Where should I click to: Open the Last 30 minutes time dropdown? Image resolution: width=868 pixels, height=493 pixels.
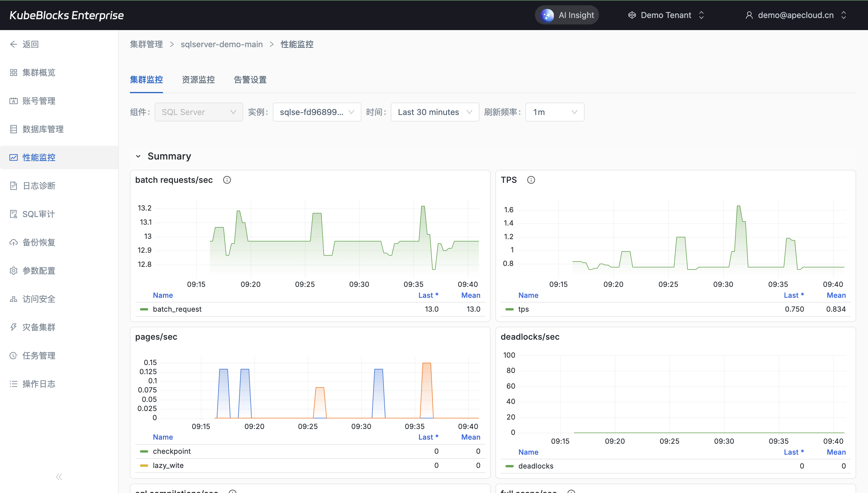[435, 112]
